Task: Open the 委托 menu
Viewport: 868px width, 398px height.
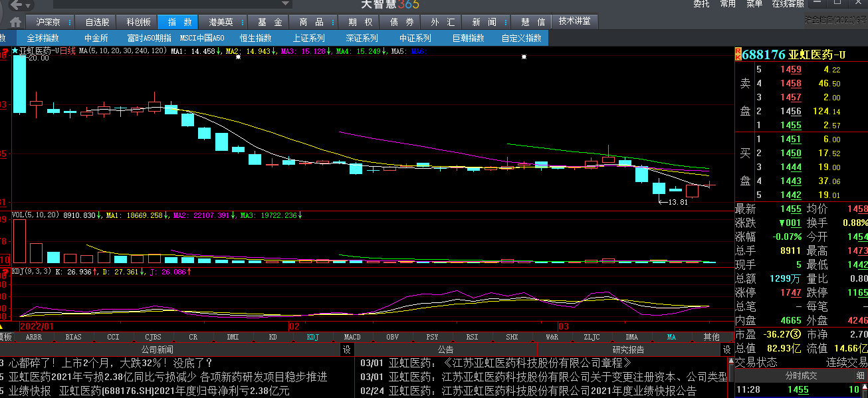Action: coord(701,4)
